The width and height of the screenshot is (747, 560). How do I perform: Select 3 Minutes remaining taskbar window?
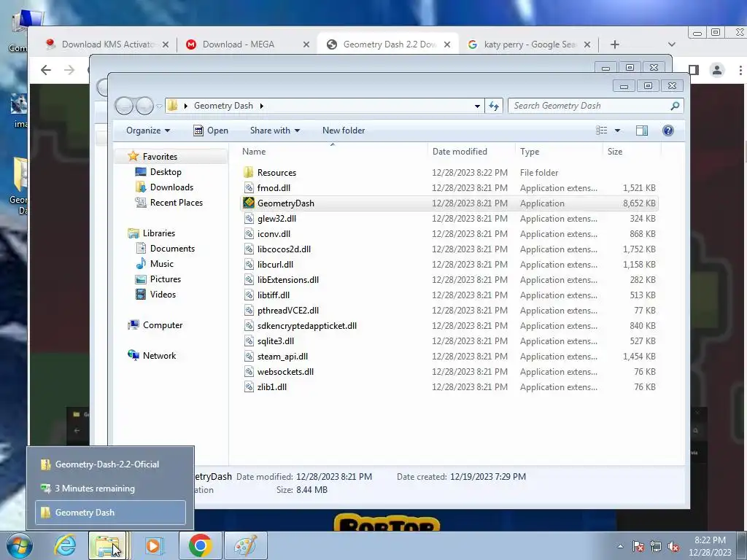[111, 489]
